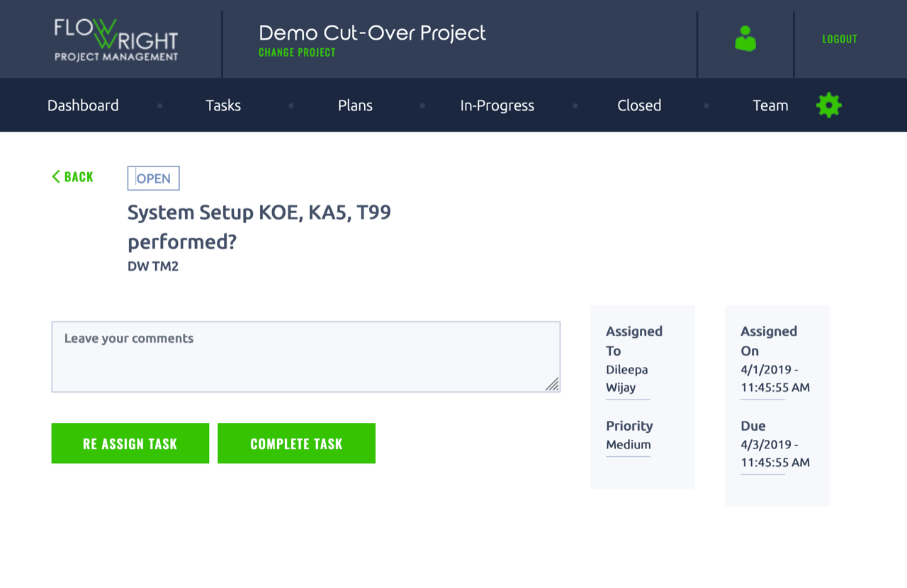907x588 pixels.
Task: Click the COMPLETE TASK button
Action: pyautogui.click(x=296, y=443)
